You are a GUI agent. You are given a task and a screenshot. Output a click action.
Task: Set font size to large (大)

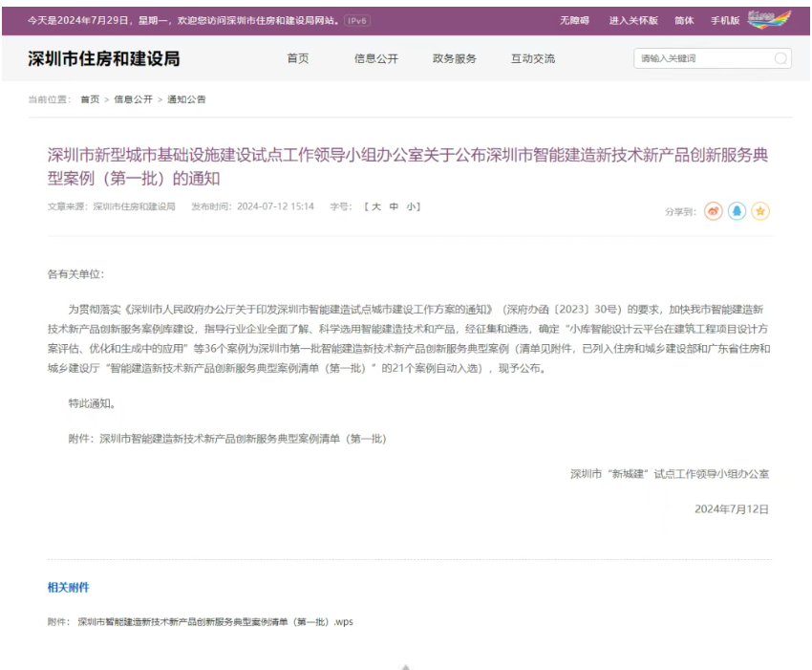(375, 206)
